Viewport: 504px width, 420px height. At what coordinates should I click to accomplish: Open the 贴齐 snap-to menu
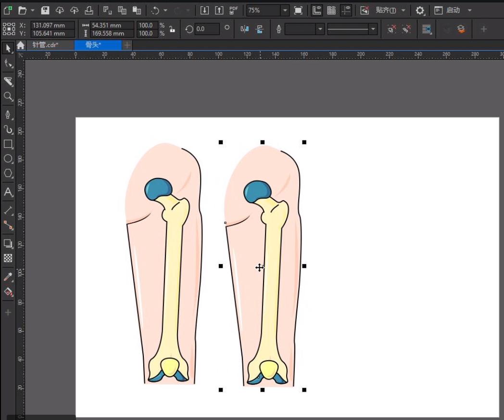pos(386,10)
